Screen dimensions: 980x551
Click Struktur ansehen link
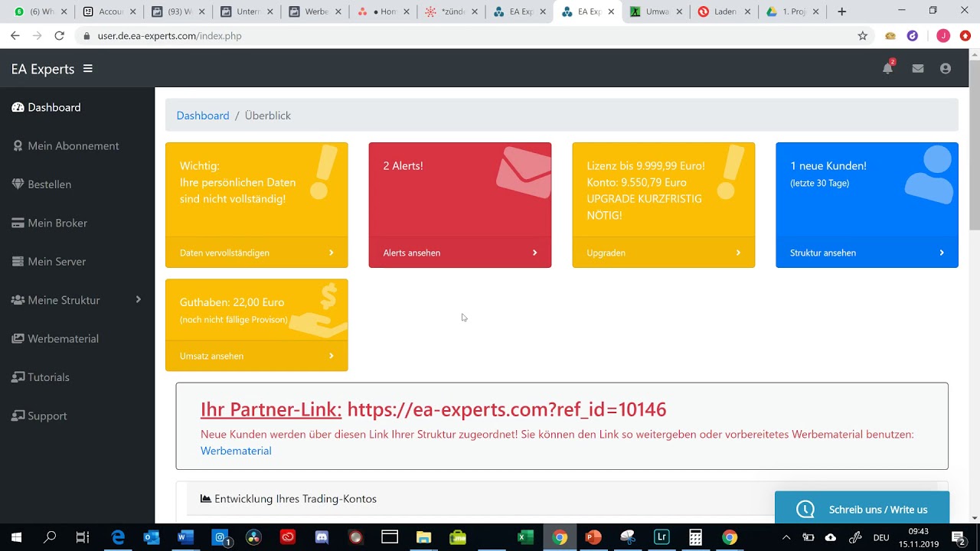[x=823, y=253]
